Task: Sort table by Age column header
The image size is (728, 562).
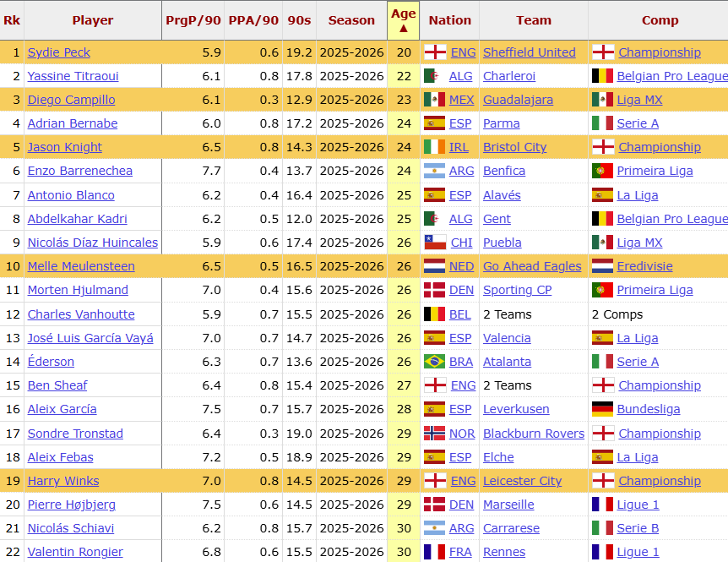Action: [403, 20]
